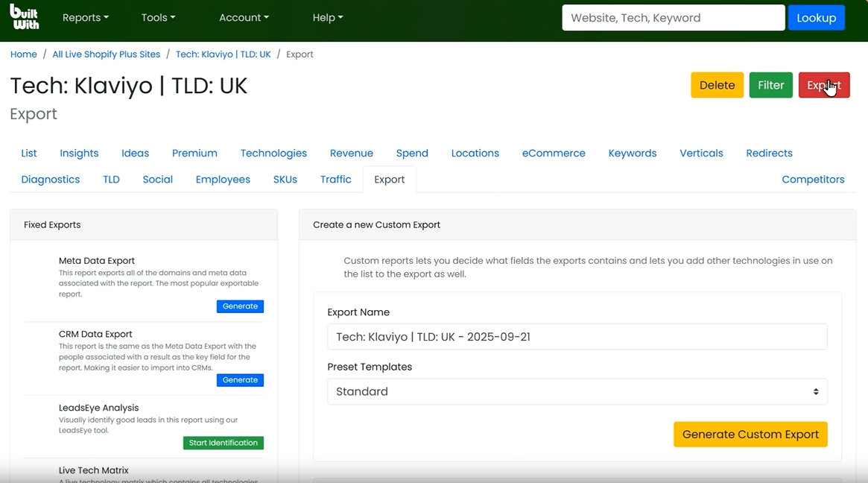Click the BuiltWith logo
The width and height of the screenshot is (868, 483).
point(25,16)
